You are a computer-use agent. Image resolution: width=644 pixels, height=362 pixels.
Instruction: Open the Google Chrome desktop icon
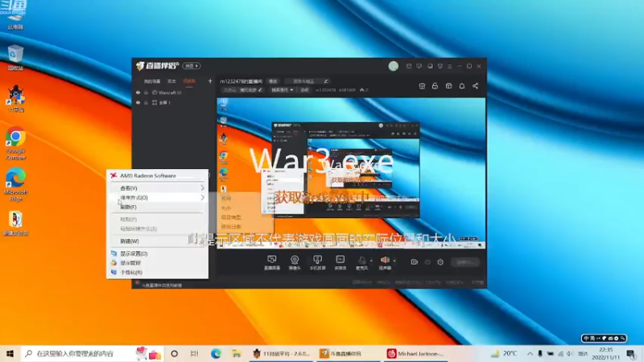click(x=15, y=143)
